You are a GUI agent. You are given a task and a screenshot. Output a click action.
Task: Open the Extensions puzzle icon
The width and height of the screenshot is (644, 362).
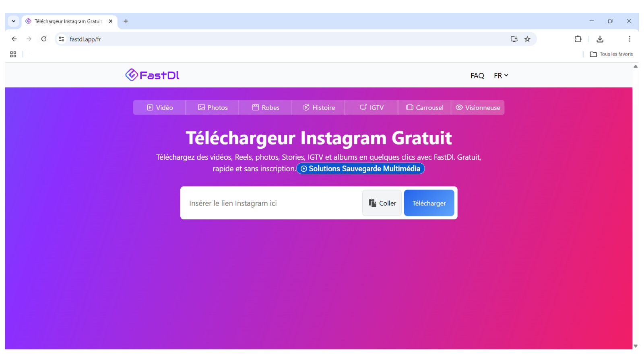click(578, 39)
